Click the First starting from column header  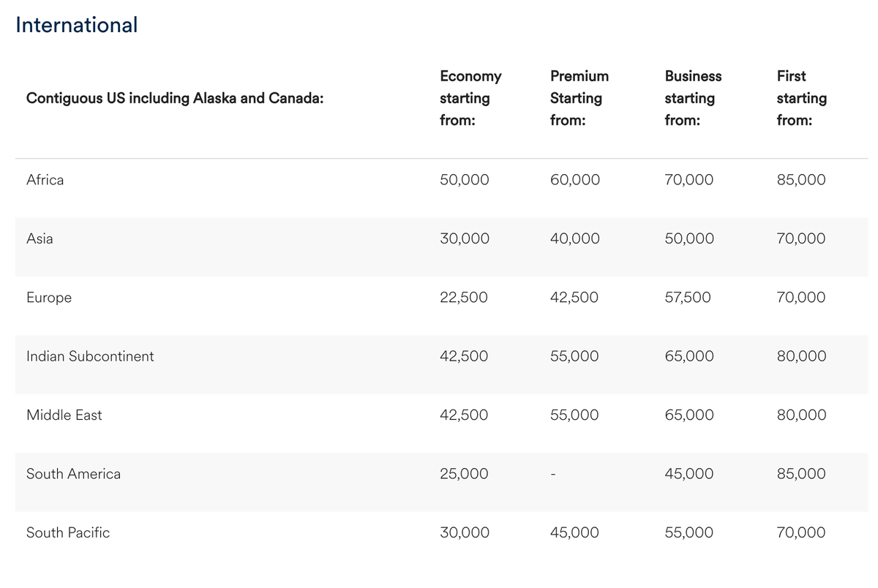[x=801, y=98]
